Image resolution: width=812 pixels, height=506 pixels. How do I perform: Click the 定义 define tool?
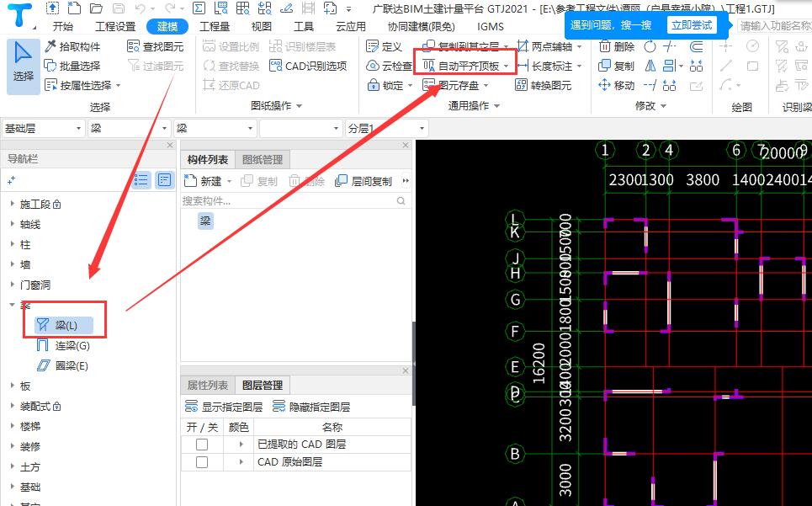(x=384, y=46)
